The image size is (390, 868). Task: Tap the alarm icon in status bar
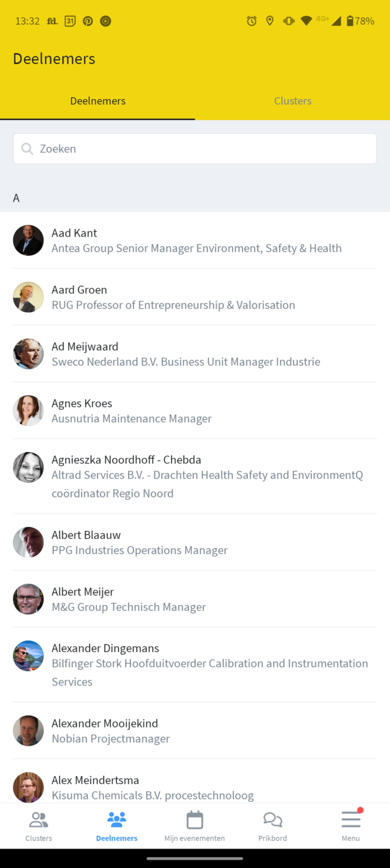click(x=251, y=21)
